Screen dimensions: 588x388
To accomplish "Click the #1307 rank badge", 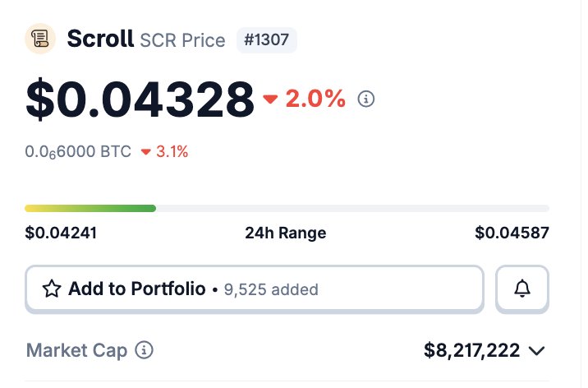I will (267, 39).
